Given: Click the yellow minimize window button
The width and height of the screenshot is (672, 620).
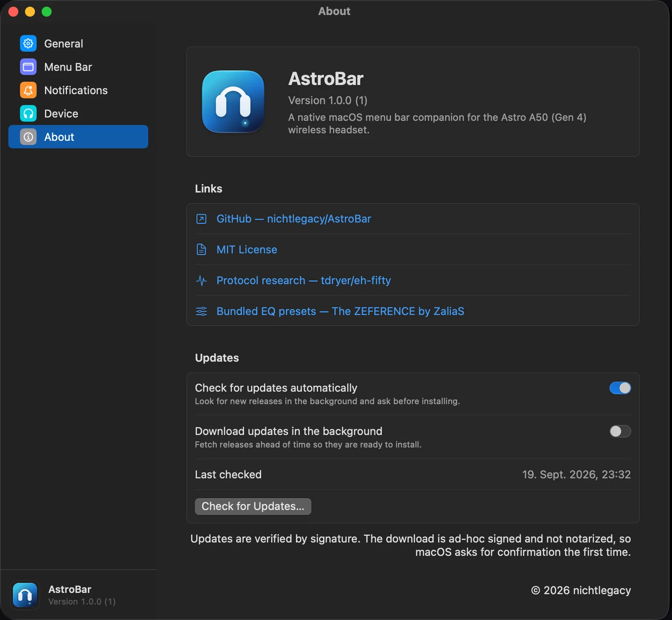Looking at the screenshot, I should (x=30, y=12).
